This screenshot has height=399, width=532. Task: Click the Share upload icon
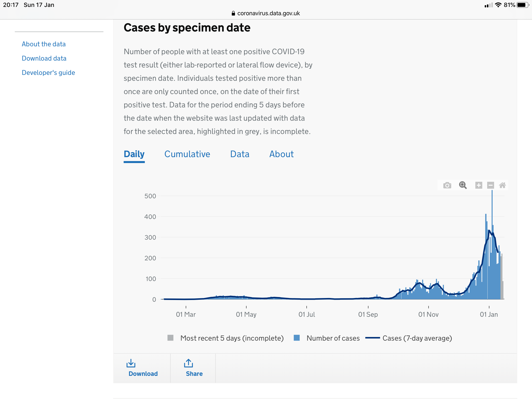(x=188, y=363)
